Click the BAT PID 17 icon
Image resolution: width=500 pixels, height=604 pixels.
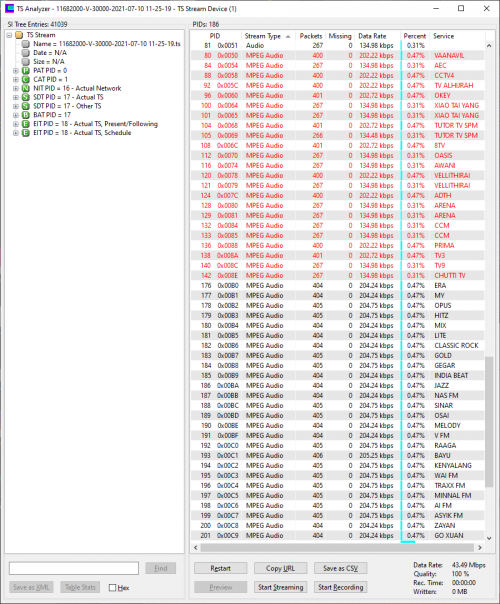tap(26, 115)
